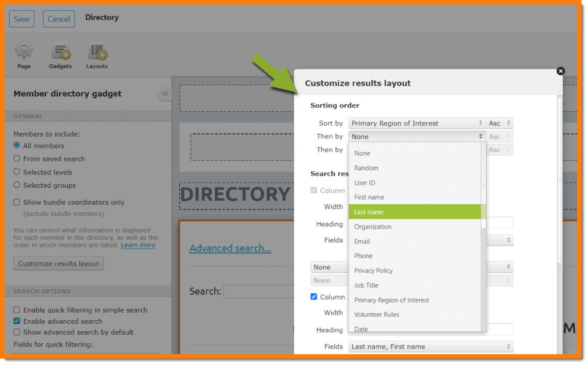Click the Page gear icon
The image size is (588, 365).
24,52
